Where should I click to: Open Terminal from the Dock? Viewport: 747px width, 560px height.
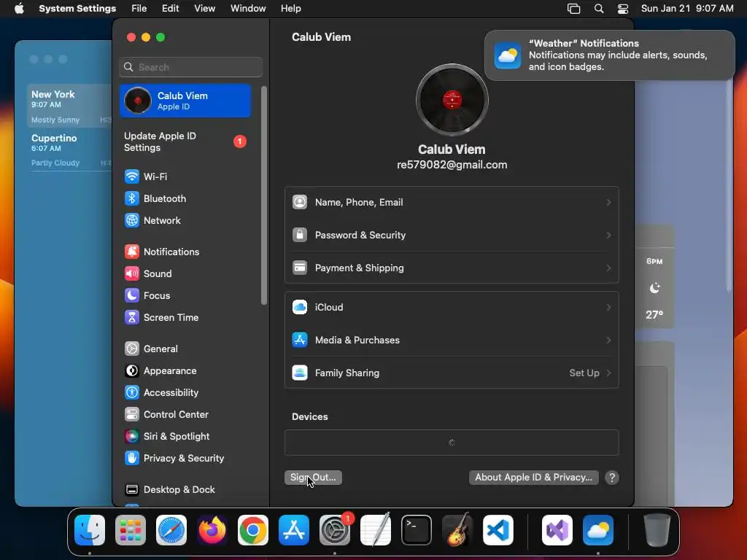point(417,530)
